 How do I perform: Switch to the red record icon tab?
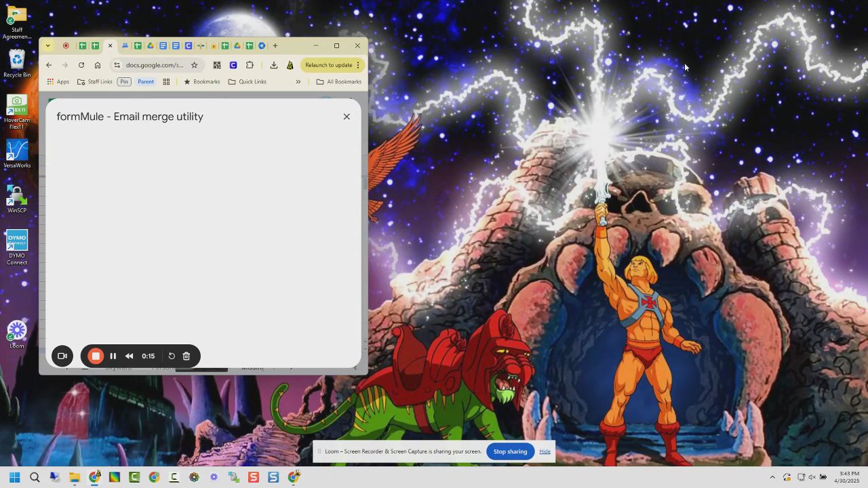pyautogui.click(x=66, y=45)
